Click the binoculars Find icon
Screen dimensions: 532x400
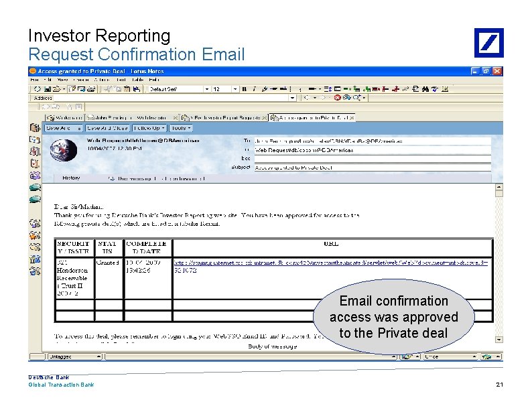(425, 89)
